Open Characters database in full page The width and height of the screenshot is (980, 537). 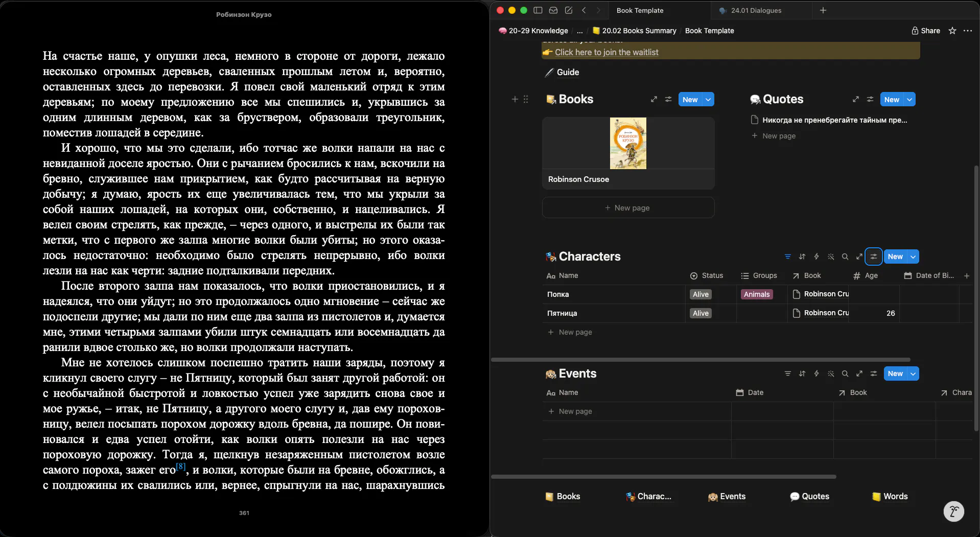tap(859, 256)
